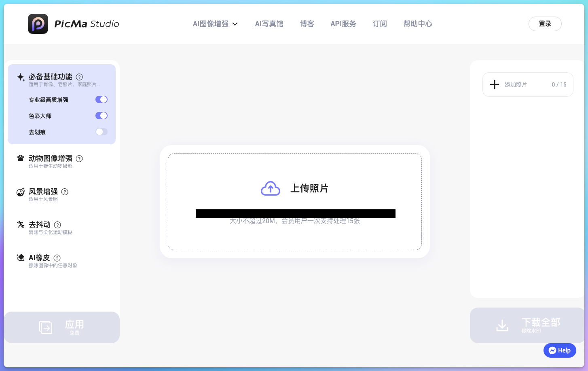
Task: Click the question mark next to 风景增强
Action: coord(65,192)
